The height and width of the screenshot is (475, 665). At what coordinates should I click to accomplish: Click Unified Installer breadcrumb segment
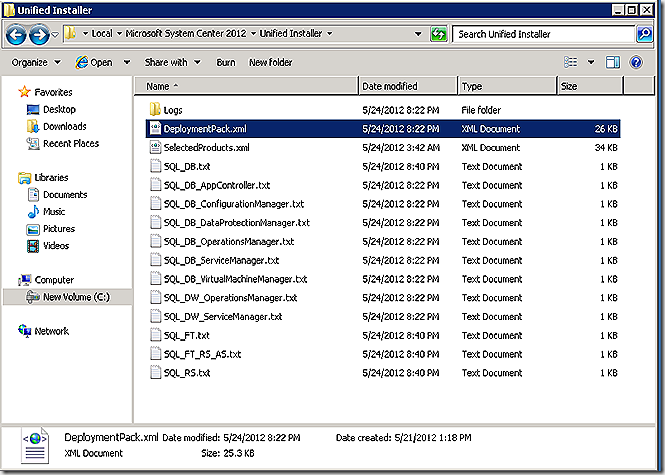[x=291, y=34]
